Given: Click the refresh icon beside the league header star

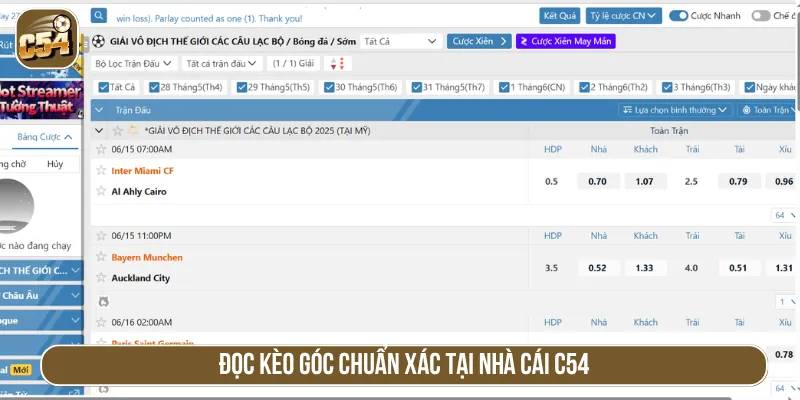Looking at the screenshot, I should point(133,131).
